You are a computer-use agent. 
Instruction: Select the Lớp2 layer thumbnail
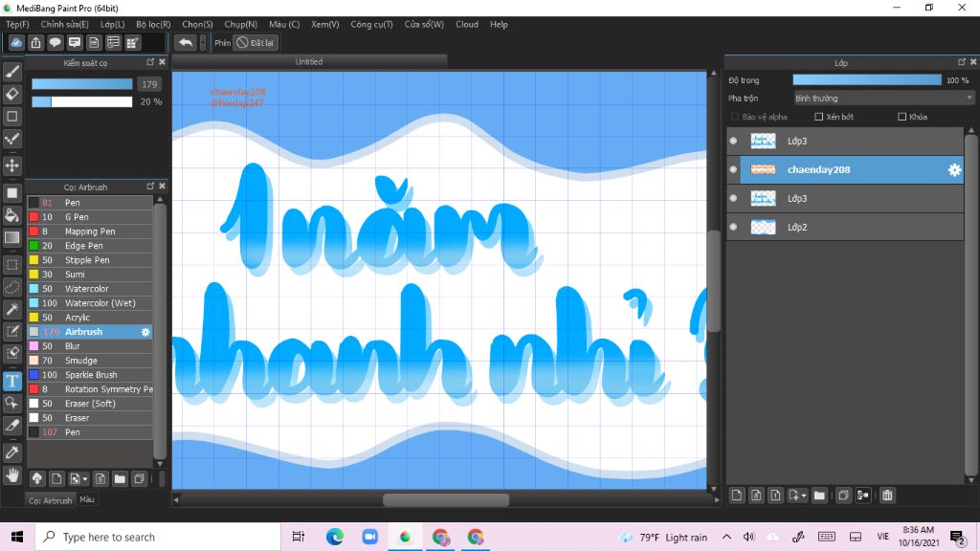[763, 228]
